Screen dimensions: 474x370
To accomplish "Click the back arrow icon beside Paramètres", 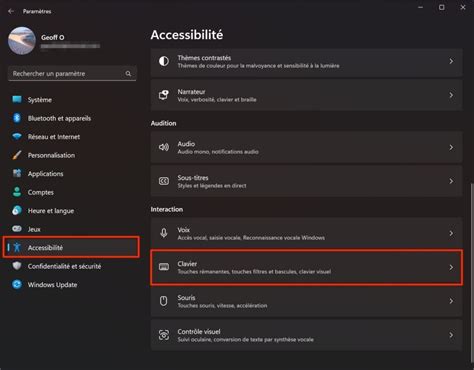I will [11, 11].
